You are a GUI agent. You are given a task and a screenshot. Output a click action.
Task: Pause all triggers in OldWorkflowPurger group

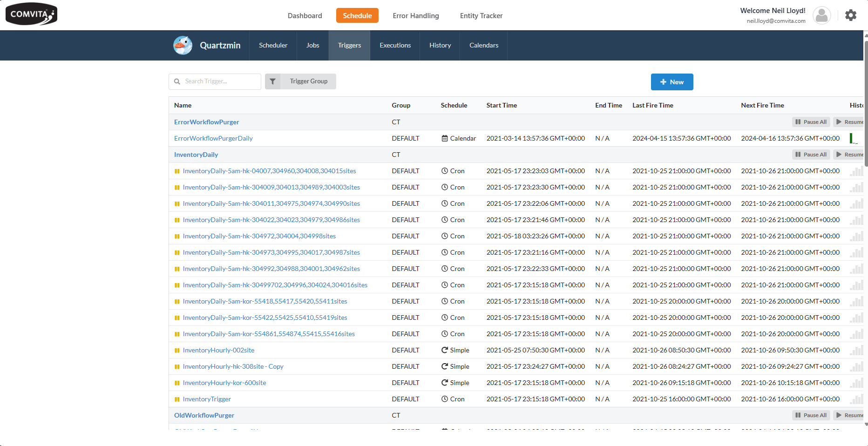click(811, 415)
